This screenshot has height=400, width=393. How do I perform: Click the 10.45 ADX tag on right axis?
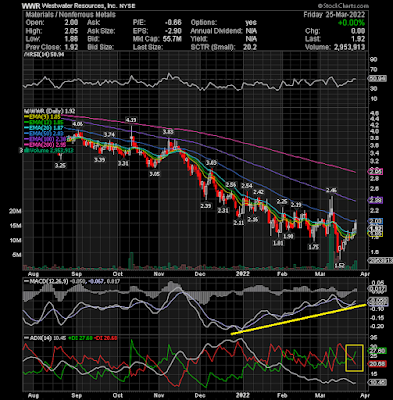(377, 383)
